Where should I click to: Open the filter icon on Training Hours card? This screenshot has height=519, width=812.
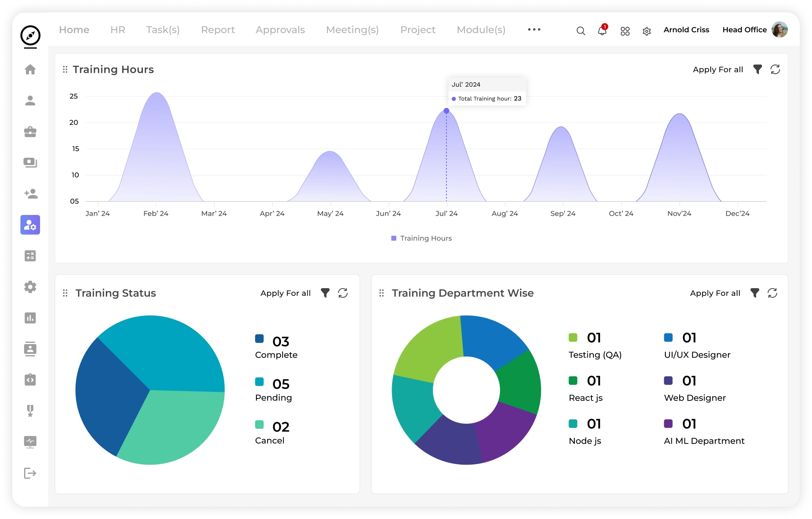[x=757, y=69]
